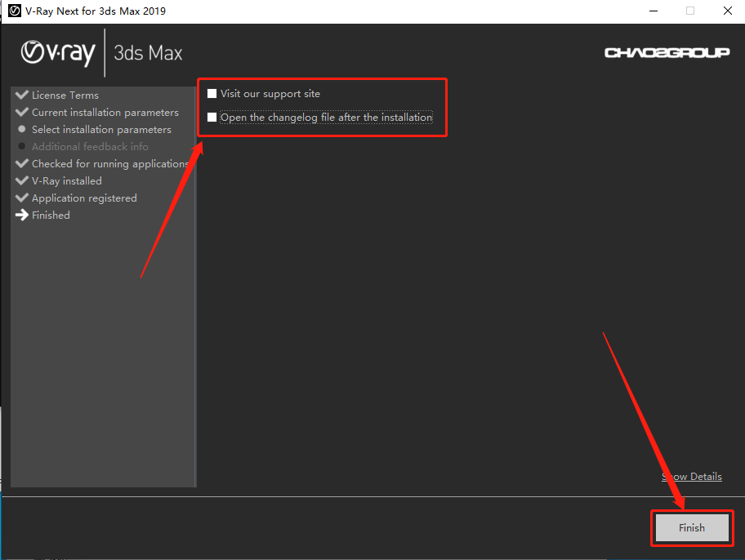Click the Visit our support site label

270,94
